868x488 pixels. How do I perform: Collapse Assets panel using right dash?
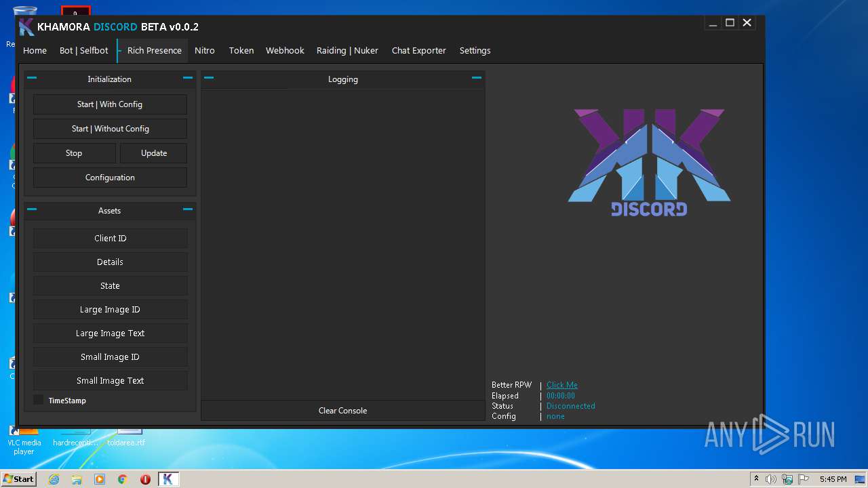[x=188, y=209]
